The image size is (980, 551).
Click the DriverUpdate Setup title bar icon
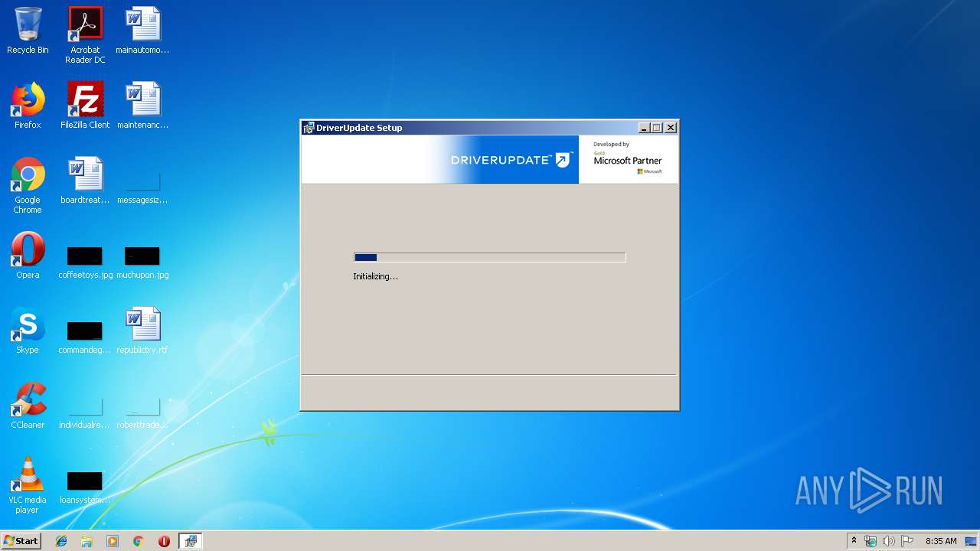[x=309, y=128]
